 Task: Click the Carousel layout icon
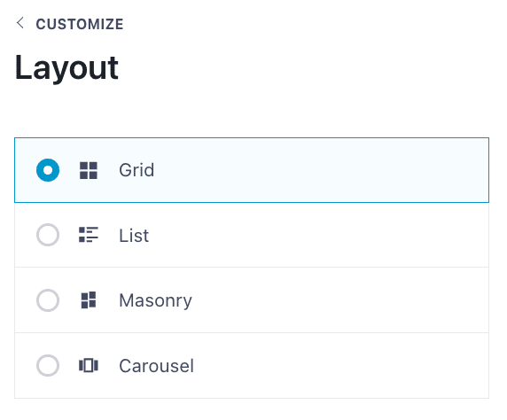89,366
